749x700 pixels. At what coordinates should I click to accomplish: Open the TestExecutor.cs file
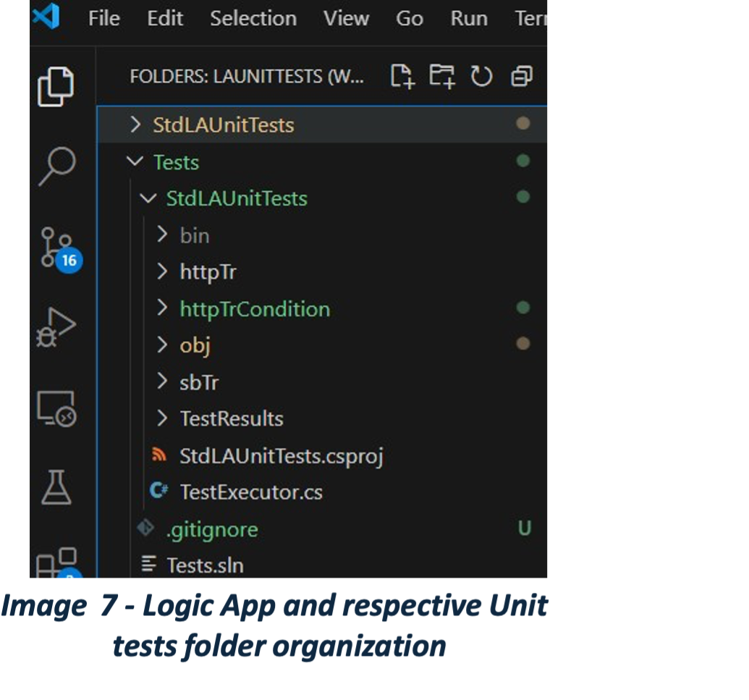[250, 492]
